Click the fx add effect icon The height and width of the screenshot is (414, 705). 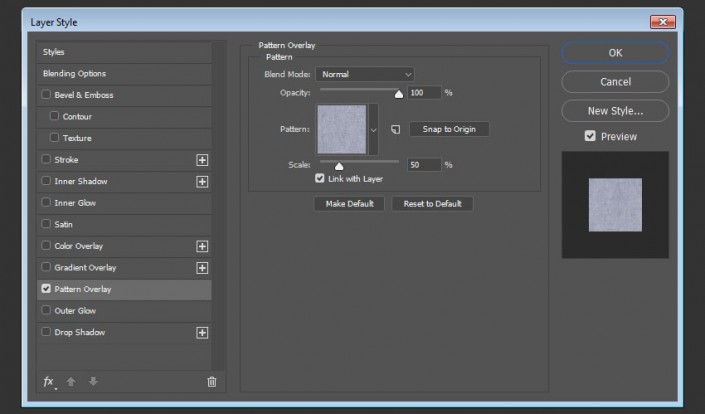(x=48, y=381)
